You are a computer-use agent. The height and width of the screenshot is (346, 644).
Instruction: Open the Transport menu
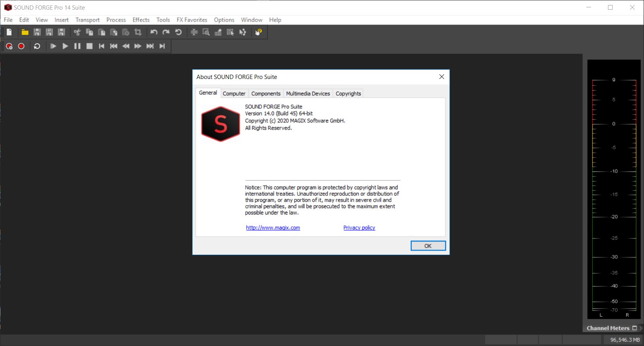click(x=88, y=20)
